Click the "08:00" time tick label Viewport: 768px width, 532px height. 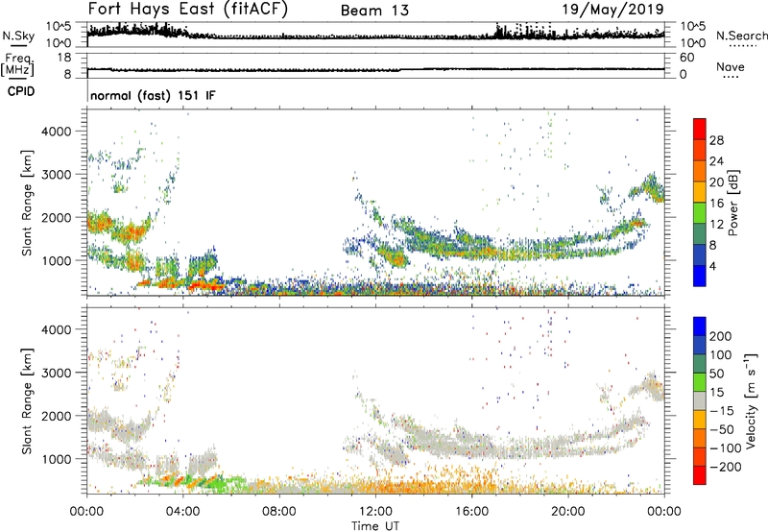[x=278, y=512]
